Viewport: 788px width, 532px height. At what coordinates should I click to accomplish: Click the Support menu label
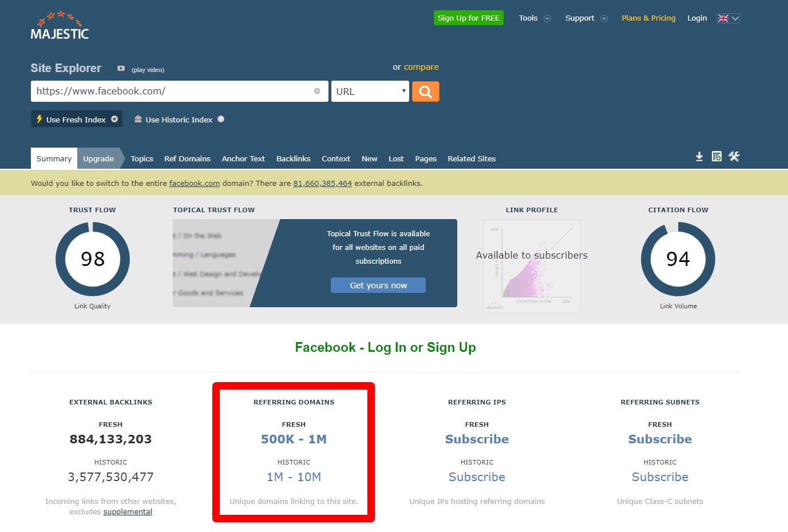[x=580, y=18]
